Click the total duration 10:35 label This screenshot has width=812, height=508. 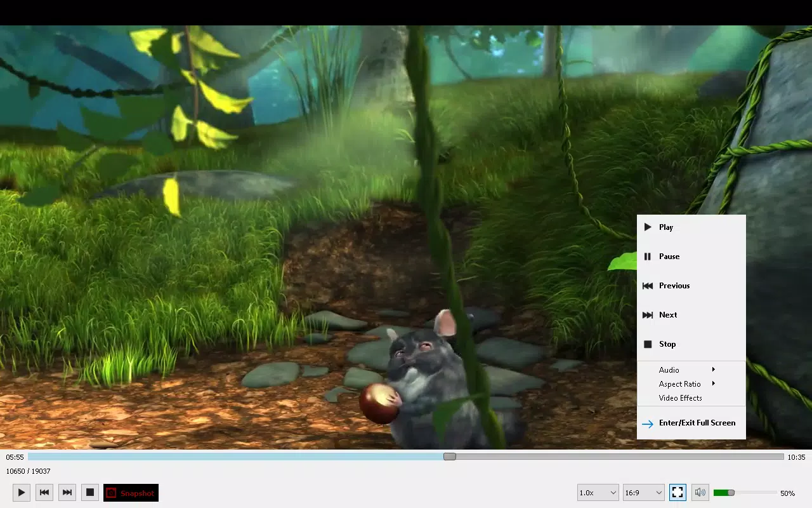796,457
